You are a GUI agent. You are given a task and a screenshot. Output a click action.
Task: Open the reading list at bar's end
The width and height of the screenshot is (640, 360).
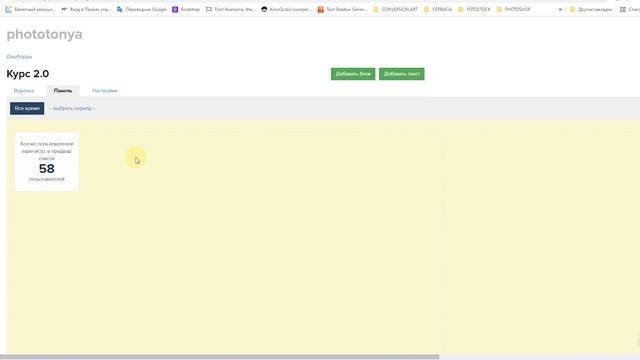point(629,9)
